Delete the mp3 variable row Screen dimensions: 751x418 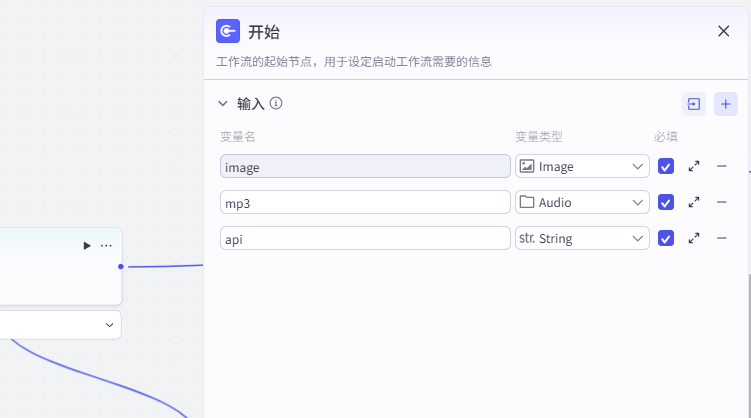pyautogui.click(x=722, y=202)
